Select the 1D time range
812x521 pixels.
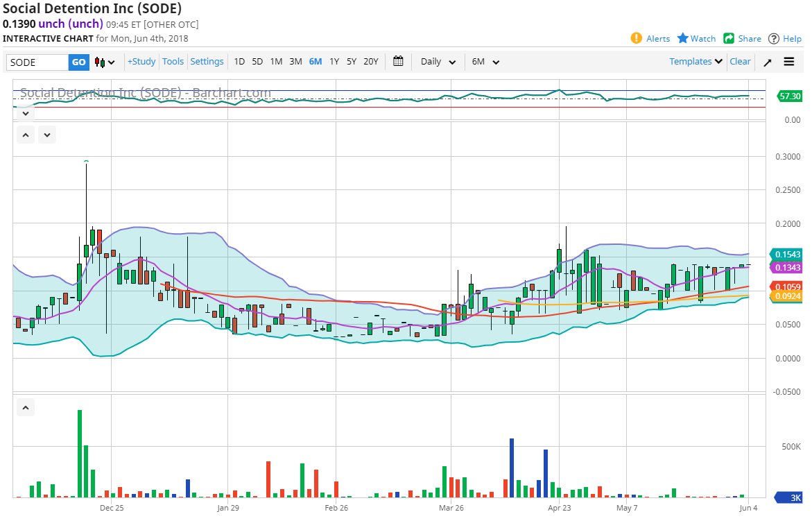tap(239, 62)
